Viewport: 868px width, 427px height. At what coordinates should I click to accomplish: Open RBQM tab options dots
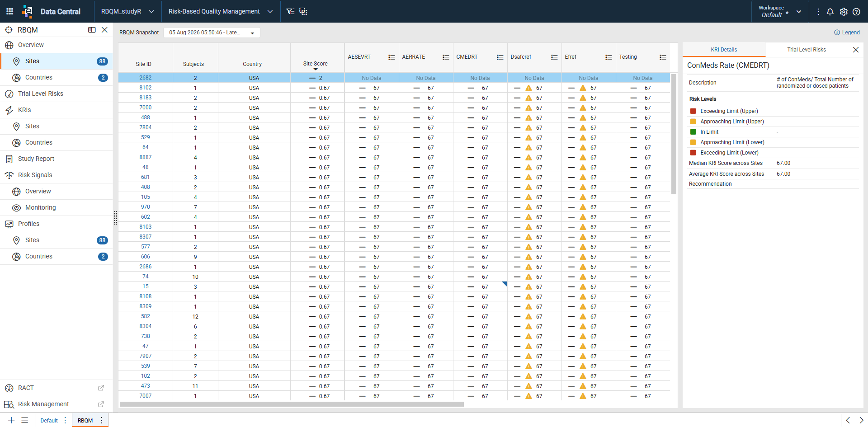101,420
